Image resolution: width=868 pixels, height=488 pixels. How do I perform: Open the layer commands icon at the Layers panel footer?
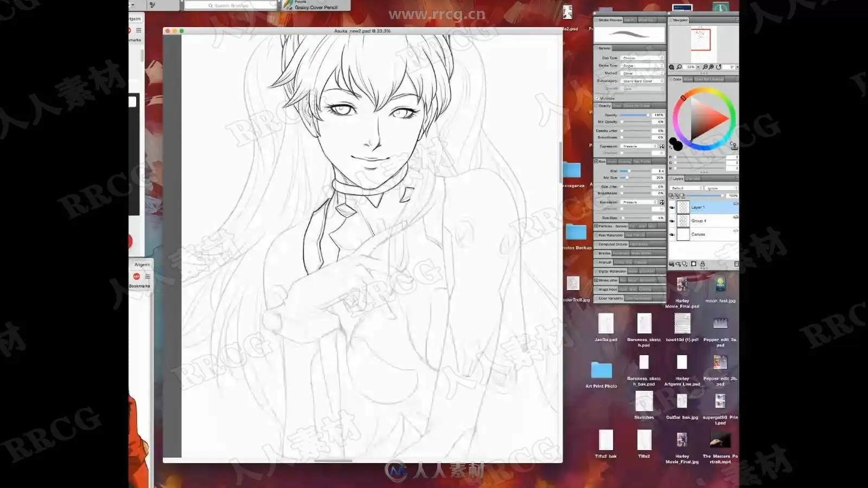point(672,264)
